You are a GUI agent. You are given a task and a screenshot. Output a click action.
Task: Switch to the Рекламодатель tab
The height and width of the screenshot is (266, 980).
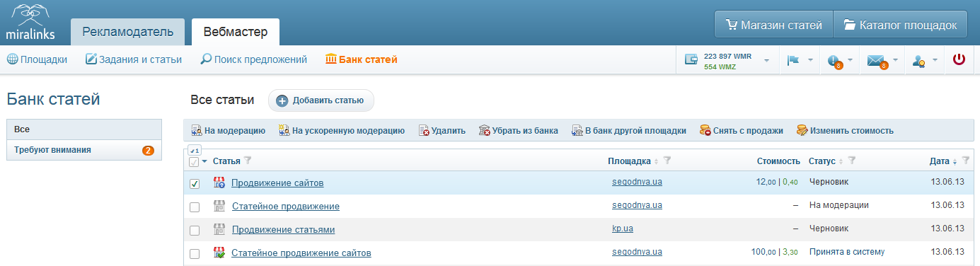click(x=127, y=32)
